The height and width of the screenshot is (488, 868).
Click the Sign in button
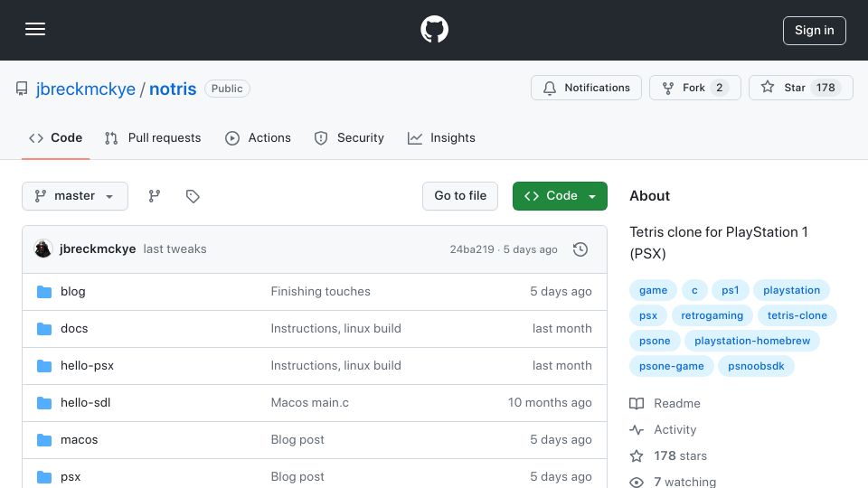click(815, 31)
